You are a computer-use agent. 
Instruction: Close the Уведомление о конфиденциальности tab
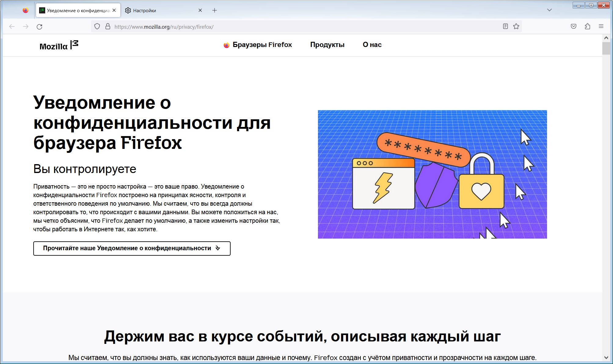pyautogui.click(x=114, y=10)
